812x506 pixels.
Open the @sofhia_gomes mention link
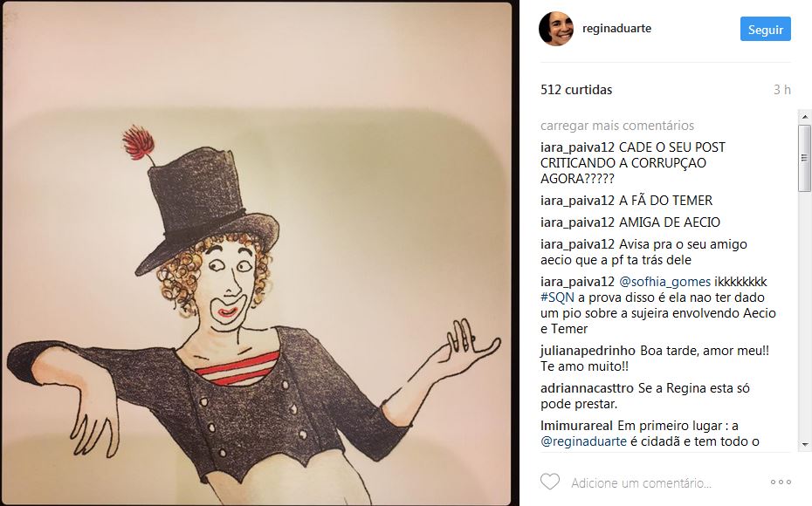[665, 282]
